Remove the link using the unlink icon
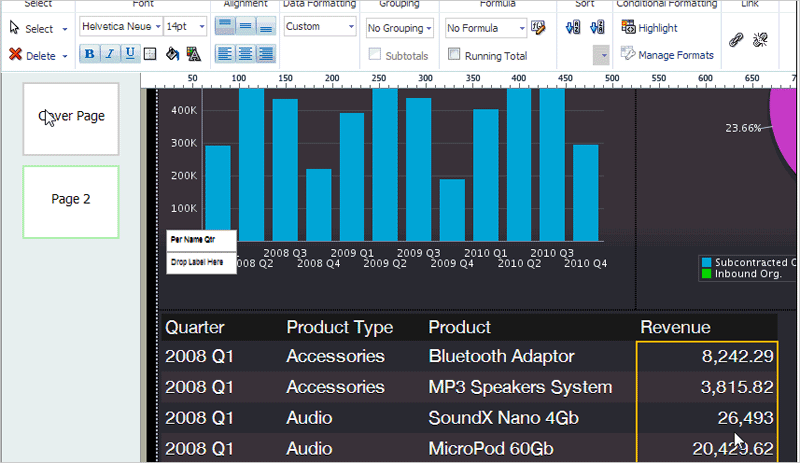Image resolution: width=800 pixels, height=463 pixels. point(760,40)
